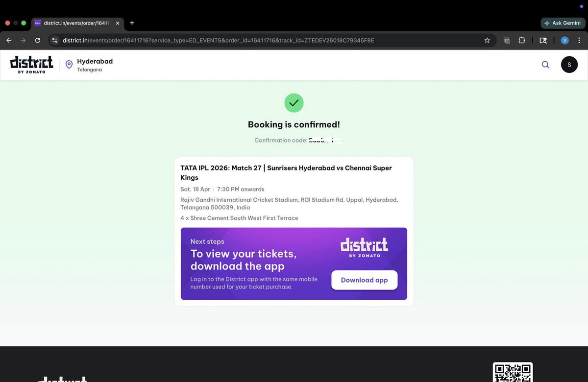The width and height of the screenshot is (588, 382).
Task: Click the QR code in the footer
Action: click(513, 373)
